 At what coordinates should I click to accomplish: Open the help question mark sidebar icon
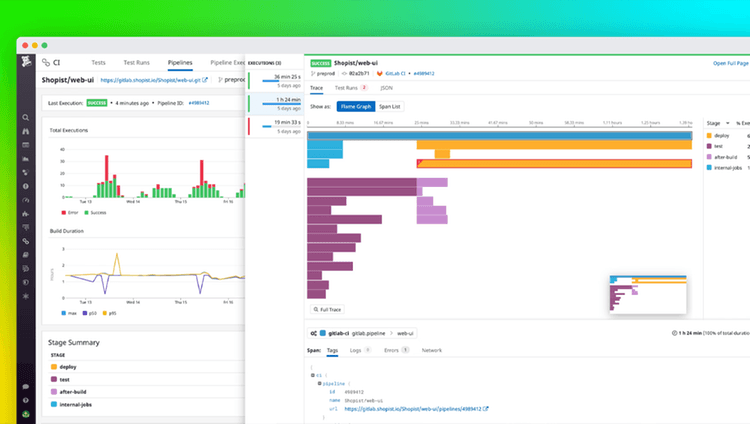tap(26, 400)
